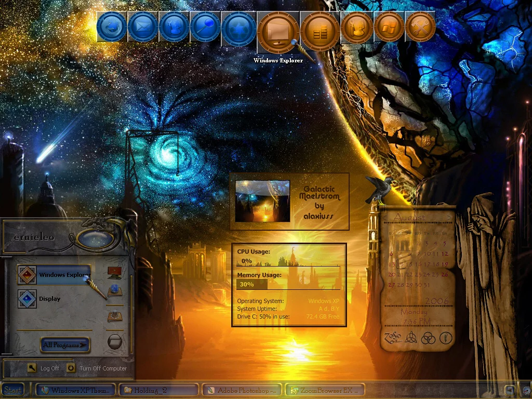Click the magnifying glass search dock icon
Viewport: 532px width, 399px height.
205,26
